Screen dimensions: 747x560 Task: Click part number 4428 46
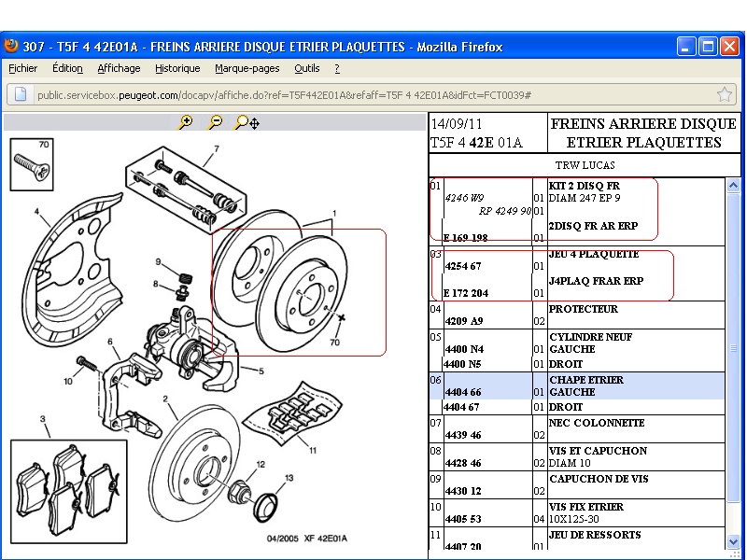[x=462, y=463]
